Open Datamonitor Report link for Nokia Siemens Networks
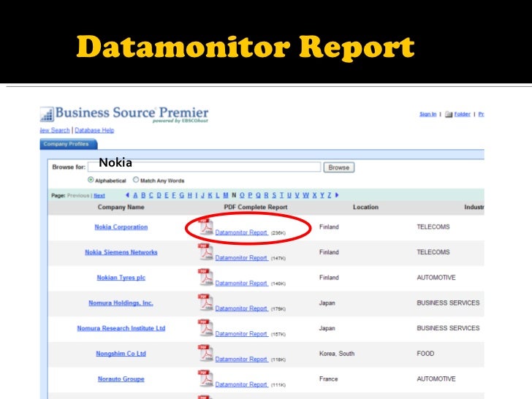 pos(242,258)
